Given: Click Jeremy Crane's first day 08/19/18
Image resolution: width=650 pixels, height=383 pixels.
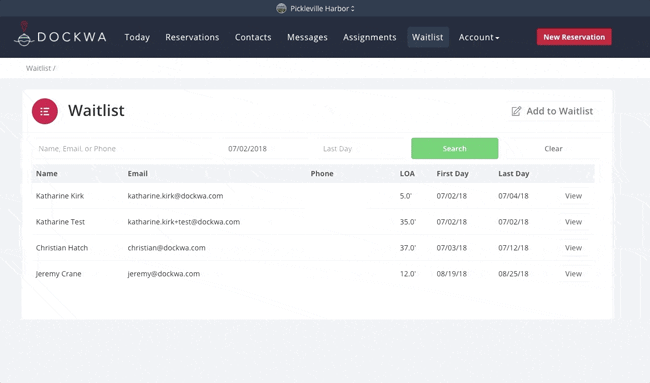Looking at the screenshot, I should click(451, 274).
